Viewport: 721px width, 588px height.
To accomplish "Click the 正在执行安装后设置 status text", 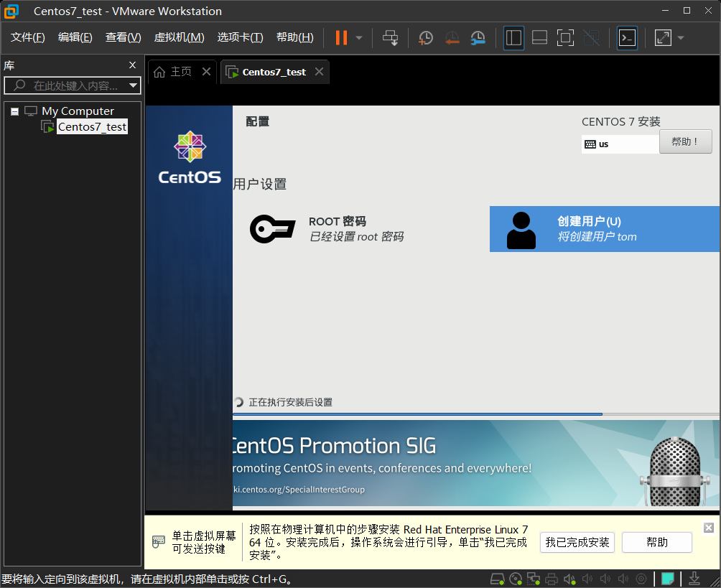I will click(291, 402).
